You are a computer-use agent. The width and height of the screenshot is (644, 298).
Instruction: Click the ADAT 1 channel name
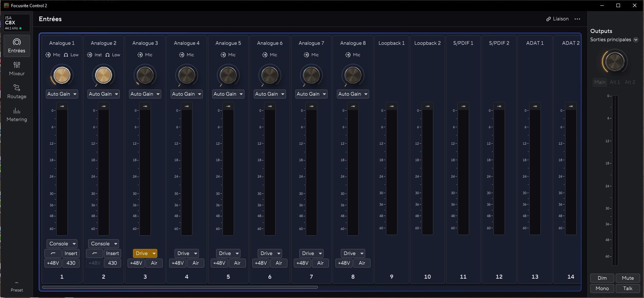click(x=535, y=43)
